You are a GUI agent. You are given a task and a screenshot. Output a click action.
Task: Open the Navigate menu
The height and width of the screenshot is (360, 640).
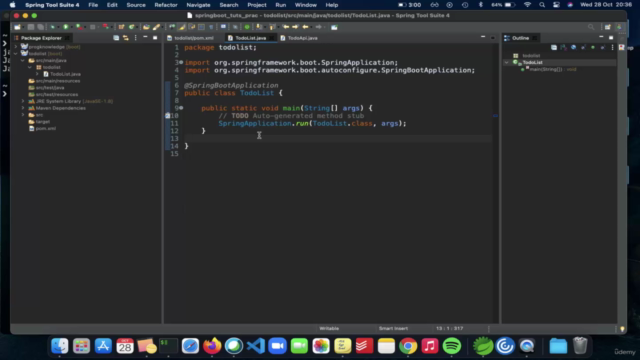[198, 5]
